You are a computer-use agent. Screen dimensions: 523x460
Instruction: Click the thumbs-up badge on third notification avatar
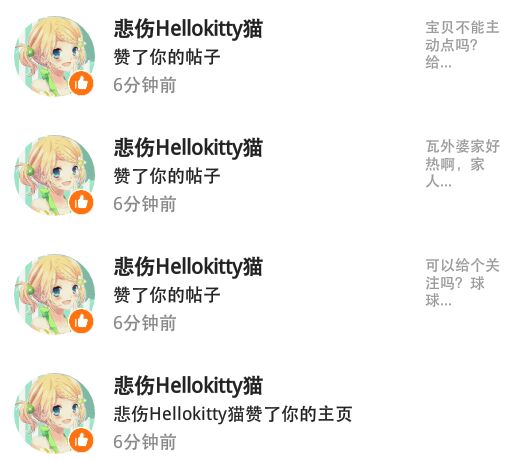[81, 321]
